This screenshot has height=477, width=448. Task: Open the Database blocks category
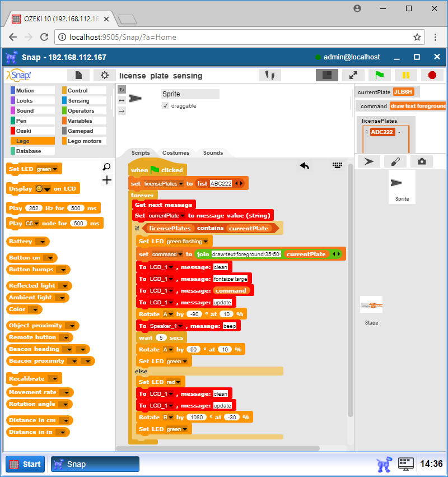[x=32, y=151]
